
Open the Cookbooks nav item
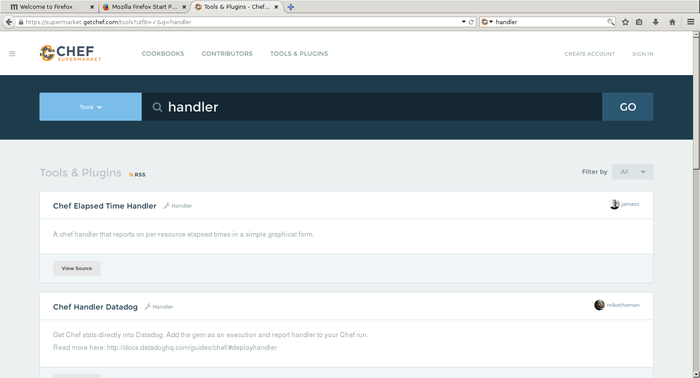(x=163, y=54)
